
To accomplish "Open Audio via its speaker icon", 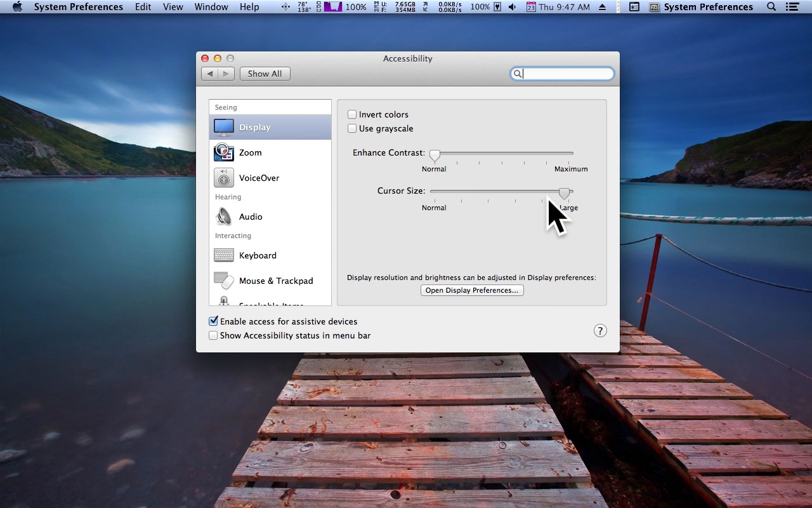I will 224,217.
